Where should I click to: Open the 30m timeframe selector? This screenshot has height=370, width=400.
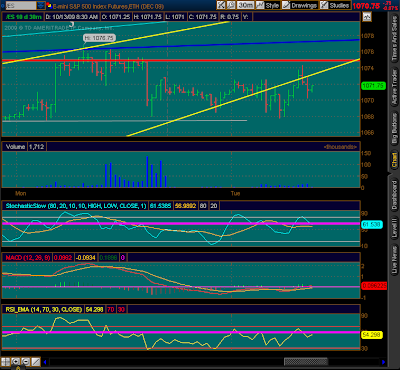[x=246, y=5]
